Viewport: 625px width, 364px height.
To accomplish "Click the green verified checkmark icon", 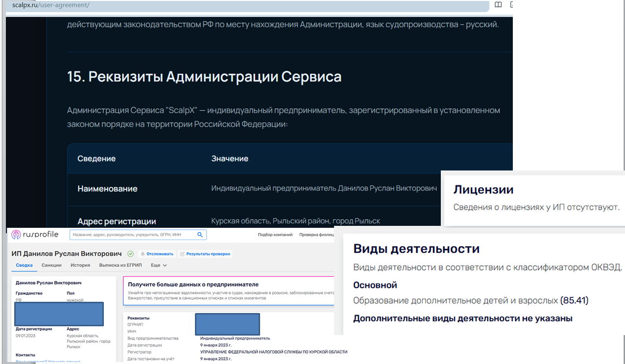I will point(130,254).
